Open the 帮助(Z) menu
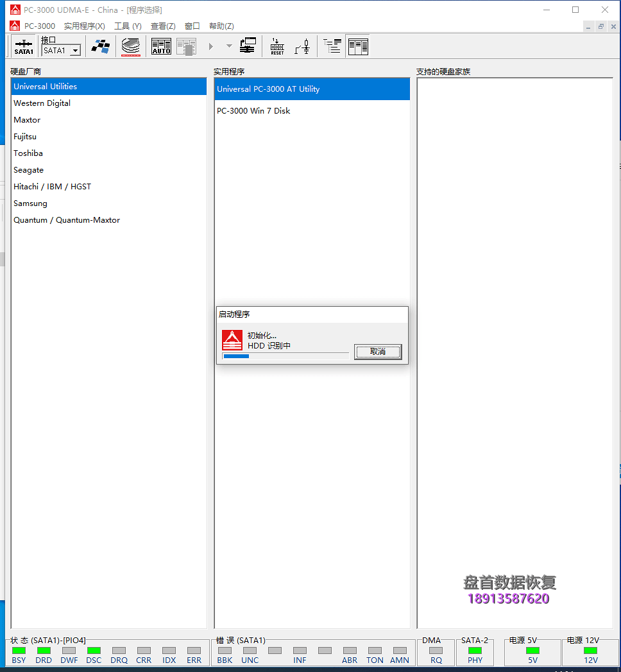The height and width of the screenshot is (672, 621). 221,26
